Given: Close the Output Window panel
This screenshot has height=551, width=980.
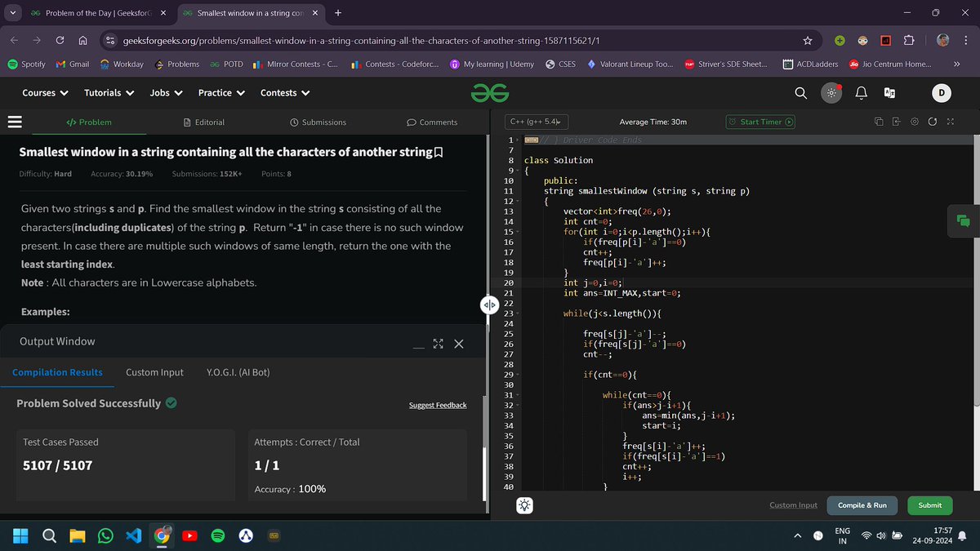Looking at the screenshot, I should tap(458, 344).
